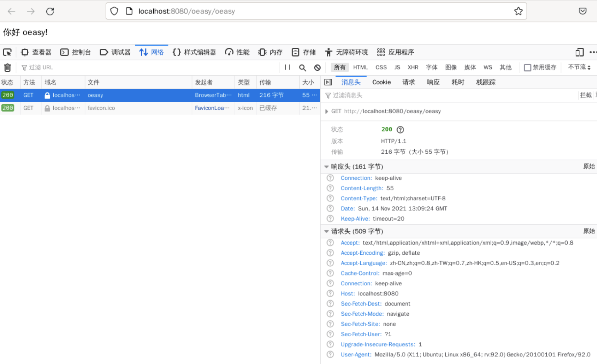Sort by the 状态 column header
The width and height of the screenshot is (597, 364).
pyautogui.click(x=10, y=82)
